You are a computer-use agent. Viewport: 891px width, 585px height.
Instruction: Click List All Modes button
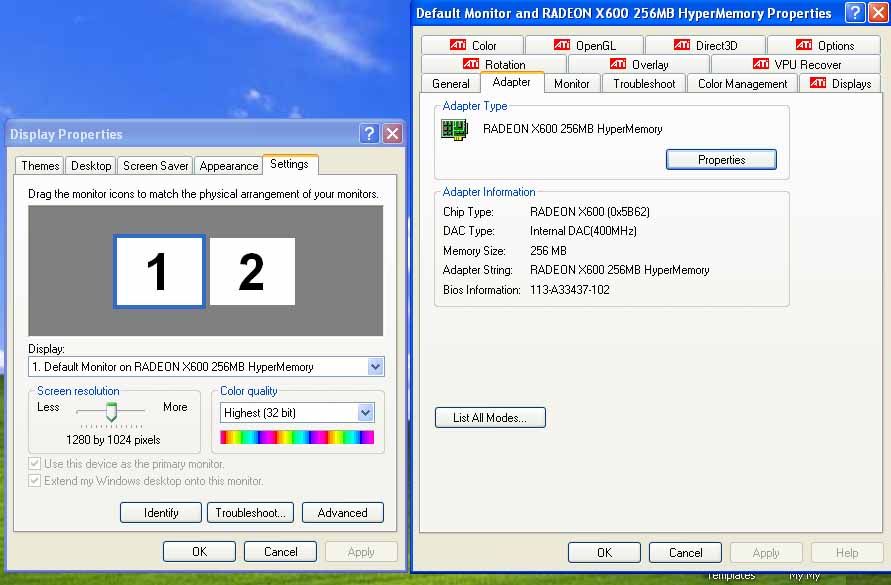[x=490, y=418]
